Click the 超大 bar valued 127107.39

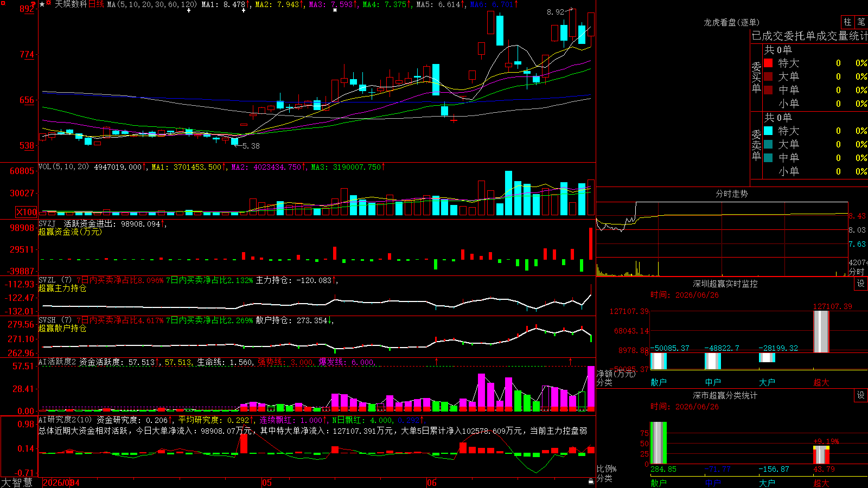pos(821,332)
